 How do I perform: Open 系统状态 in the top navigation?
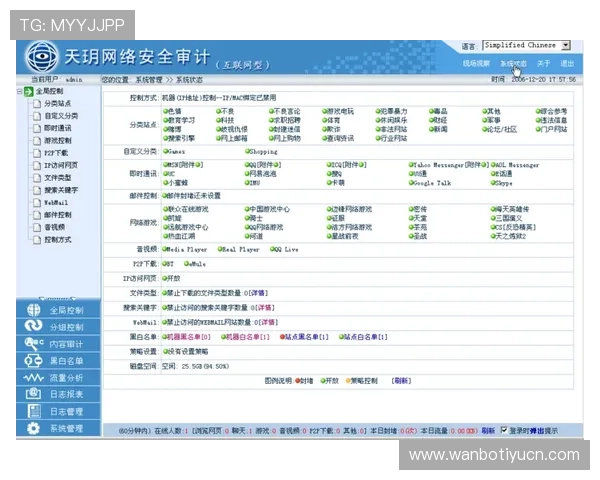point(513,64)
